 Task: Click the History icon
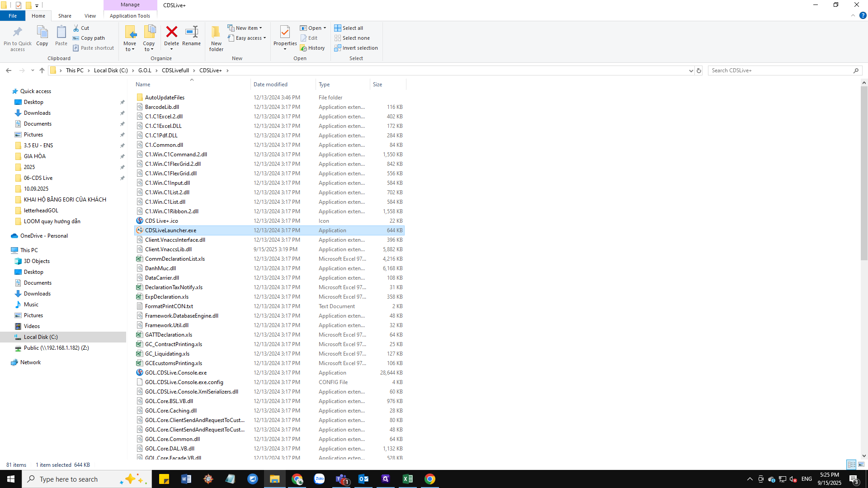313,48
